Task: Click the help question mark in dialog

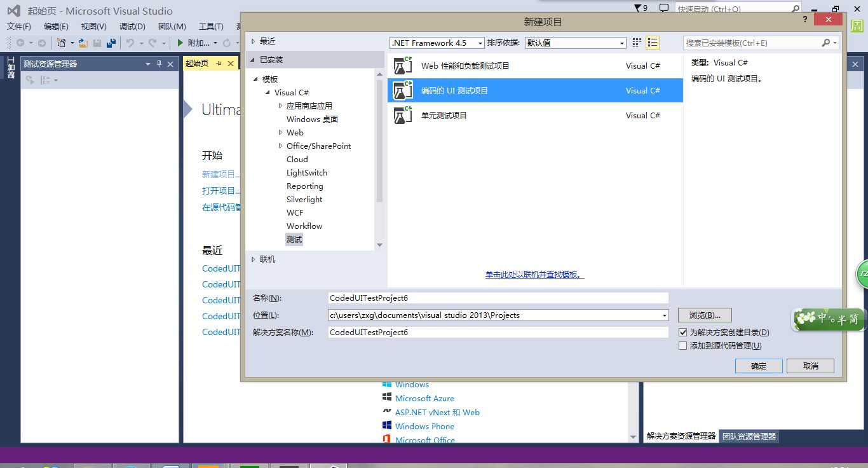Action: [806, 20]
